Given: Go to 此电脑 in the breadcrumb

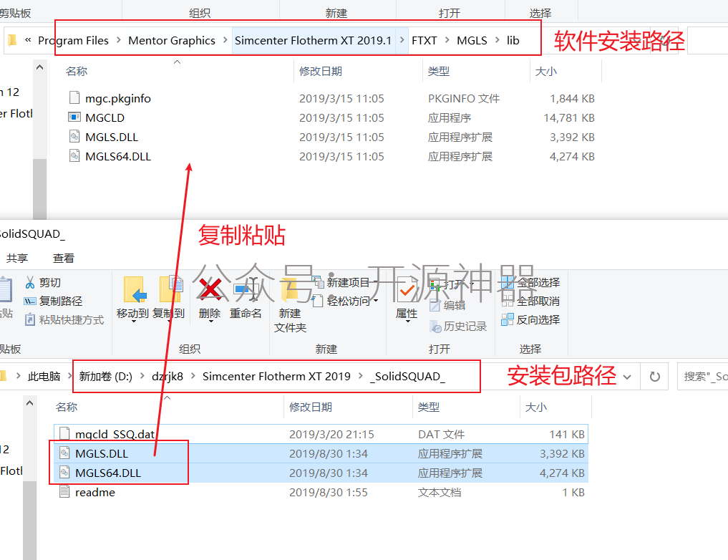Looking at the screenshot, I should pyautogui.click(x=44, y=376).
